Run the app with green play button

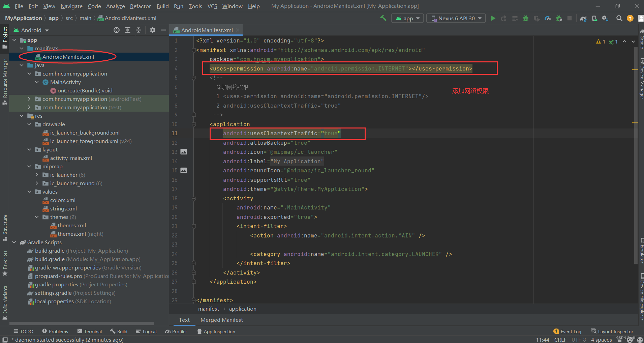click(x=493, y=18)
